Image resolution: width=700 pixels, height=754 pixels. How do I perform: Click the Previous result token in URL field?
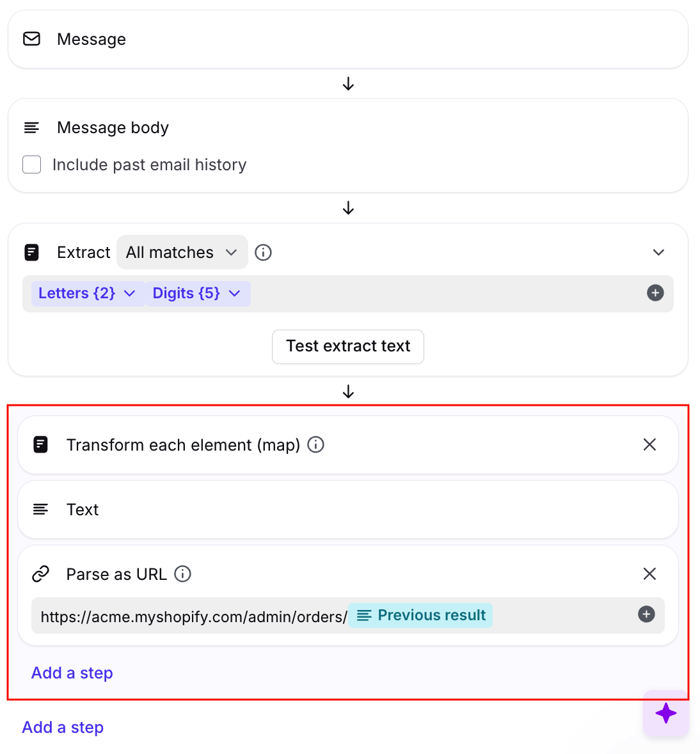pyautogui.click(x=420, y=615)
